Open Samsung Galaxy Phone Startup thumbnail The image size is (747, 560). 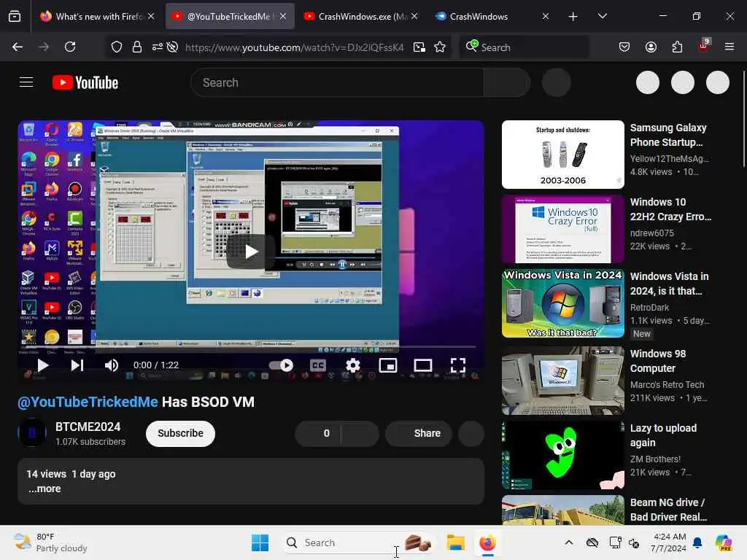pyautogui.click(x=562, y=155)
